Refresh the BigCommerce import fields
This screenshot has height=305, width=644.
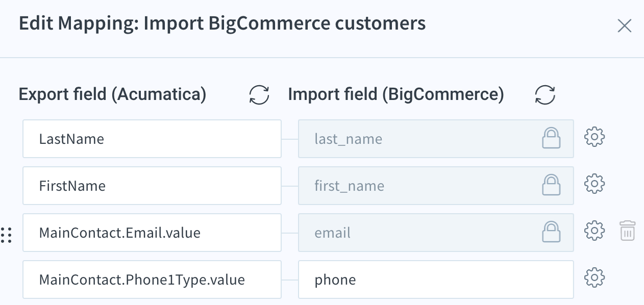coord(545,95)
